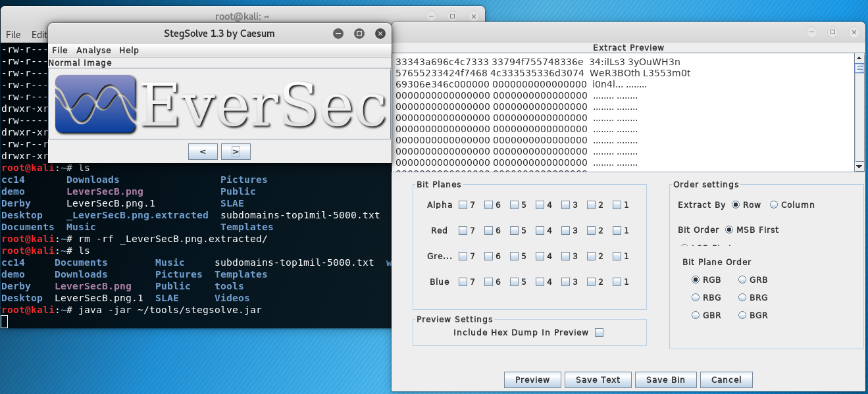
Task: Pick BGR bit plane order
Action: [743, 315]
